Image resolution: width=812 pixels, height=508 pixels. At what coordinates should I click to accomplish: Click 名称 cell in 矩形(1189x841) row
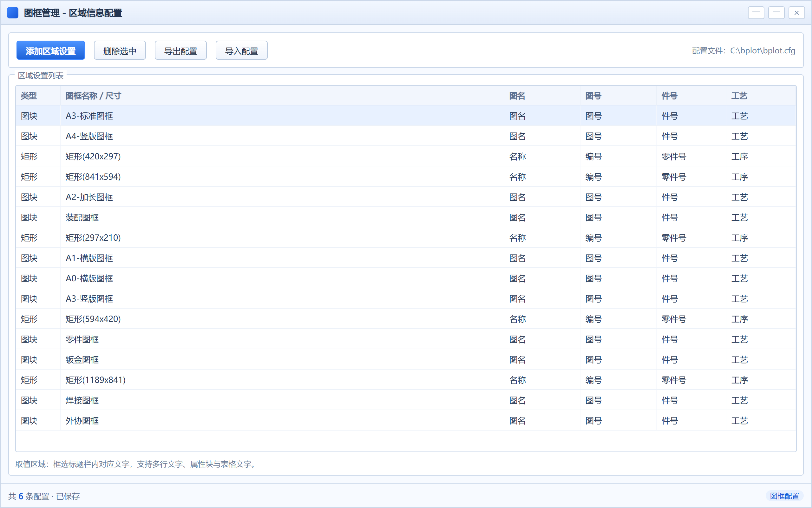[542, 380]
